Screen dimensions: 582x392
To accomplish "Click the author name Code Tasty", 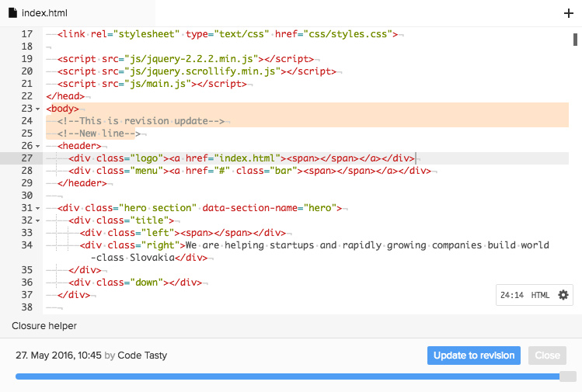I will pyautogui.click(x=142, y=356).
